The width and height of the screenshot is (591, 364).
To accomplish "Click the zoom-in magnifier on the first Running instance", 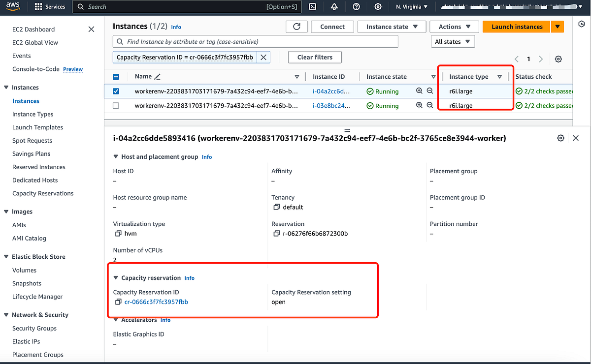I will click(419, 91).
